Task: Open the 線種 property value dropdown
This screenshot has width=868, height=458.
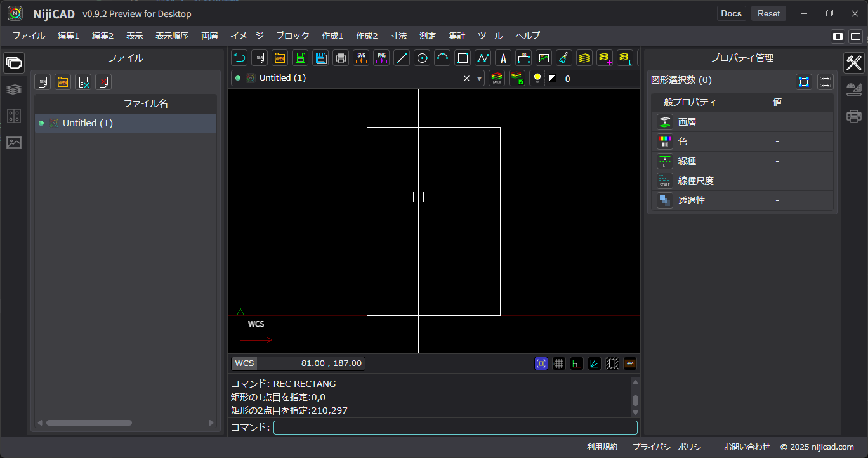Action: pos(777,161)
